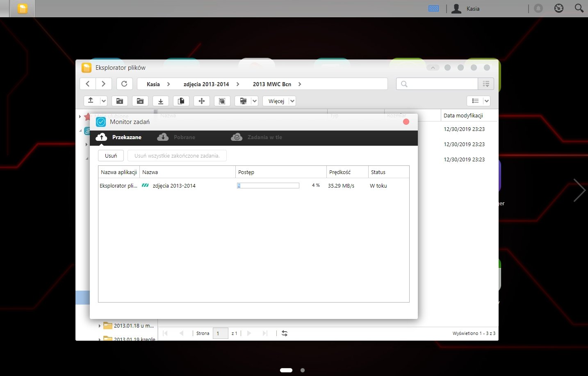Open the Więcej menu button
The width and height of the screenshot is (588, 376).
tap(279, 101)
